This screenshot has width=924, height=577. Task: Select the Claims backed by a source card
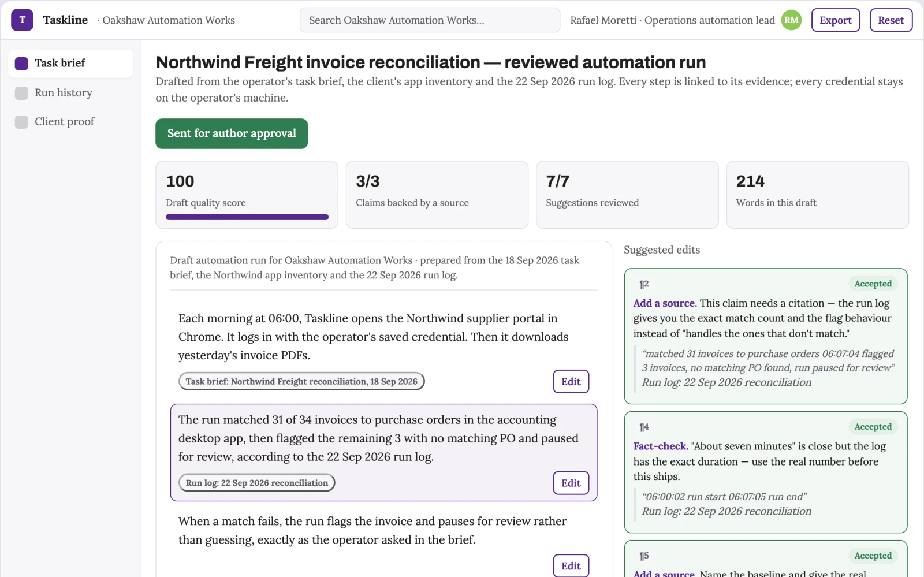tap(437, 195)
